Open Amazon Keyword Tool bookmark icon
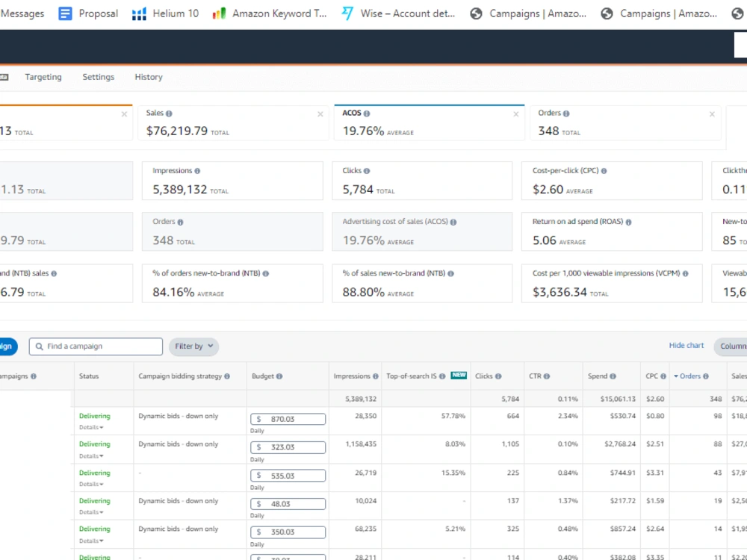The image size is (747, 560). click(x=219, y=13)
